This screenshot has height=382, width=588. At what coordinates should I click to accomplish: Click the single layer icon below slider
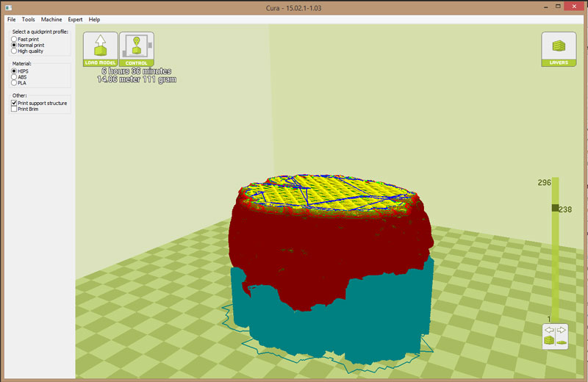tap(560, 342)
